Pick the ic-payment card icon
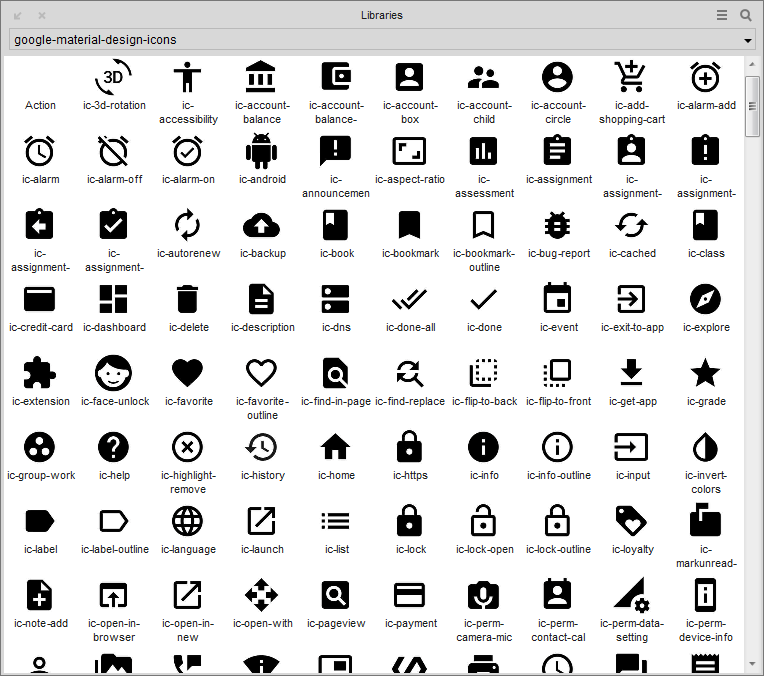The width and height of the screenshot is (764, 676). pyautogui.click(x=409, y=595)
